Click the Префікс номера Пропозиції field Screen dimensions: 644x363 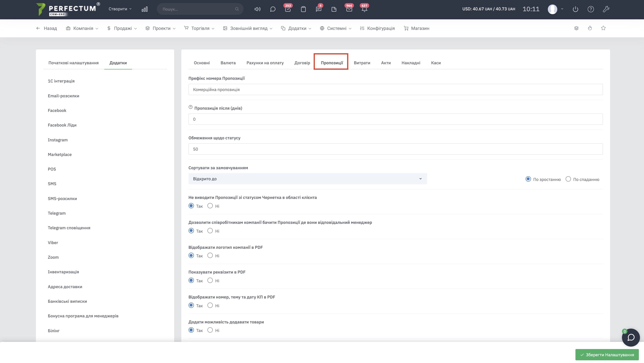tap(395, 89)
